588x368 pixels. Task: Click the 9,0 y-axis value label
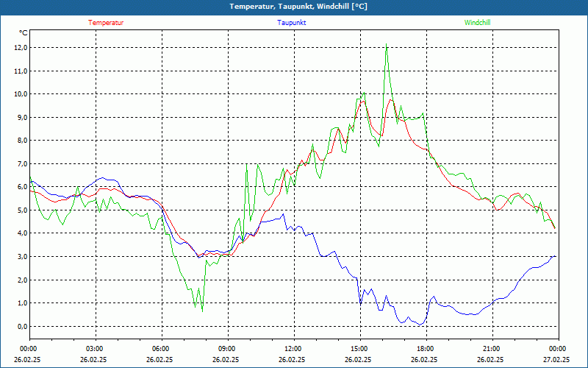tap(22, 117)
